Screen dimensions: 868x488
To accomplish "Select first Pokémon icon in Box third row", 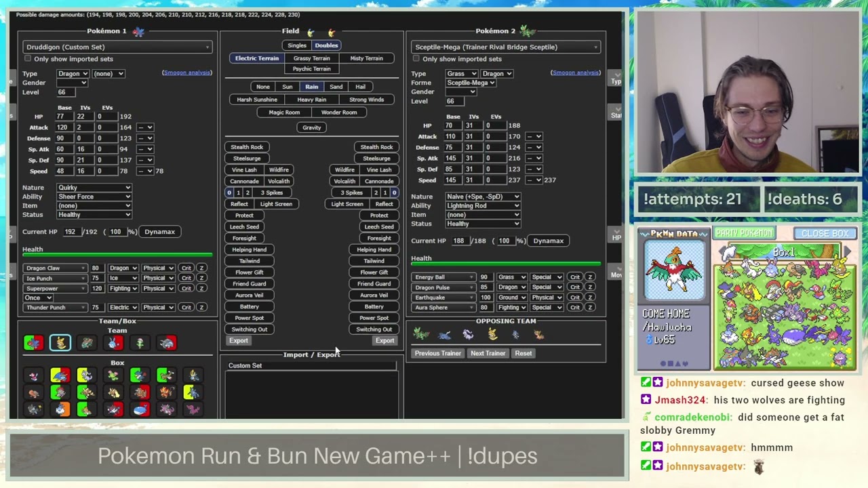I will coord(33,409).
